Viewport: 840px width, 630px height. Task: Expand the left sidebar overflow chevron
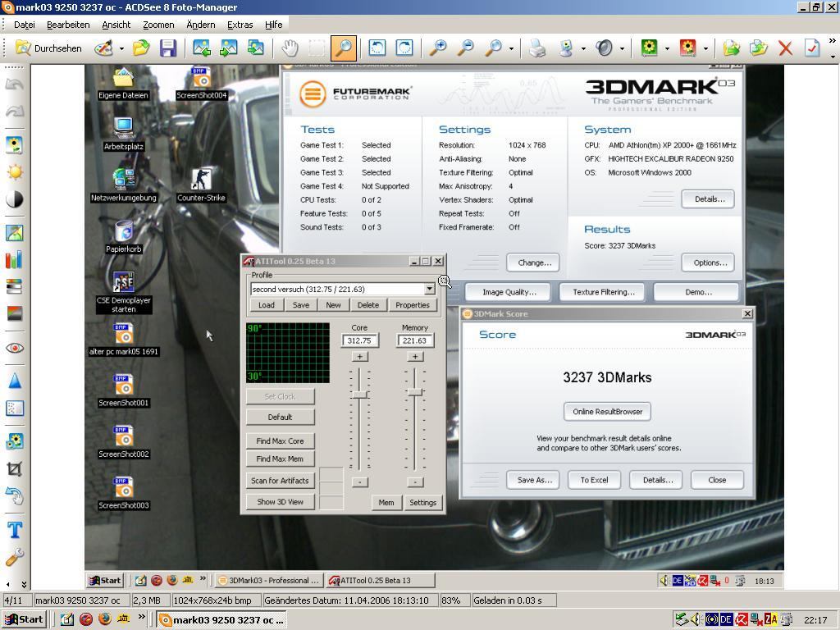24,584
